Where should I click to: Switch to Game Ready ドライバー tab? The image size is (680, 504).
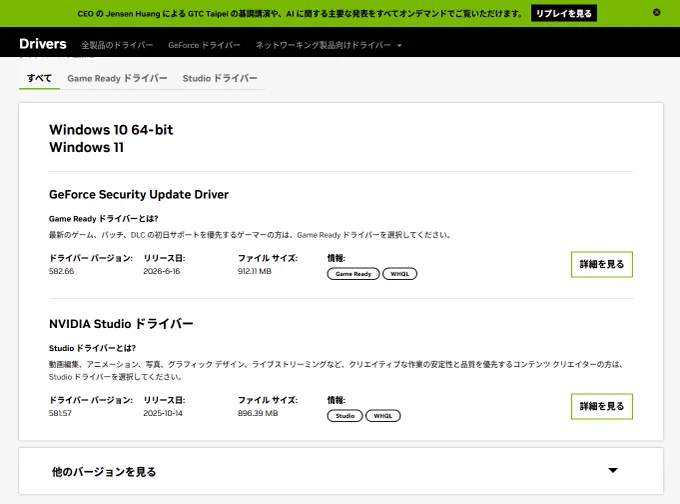point(117,79)
